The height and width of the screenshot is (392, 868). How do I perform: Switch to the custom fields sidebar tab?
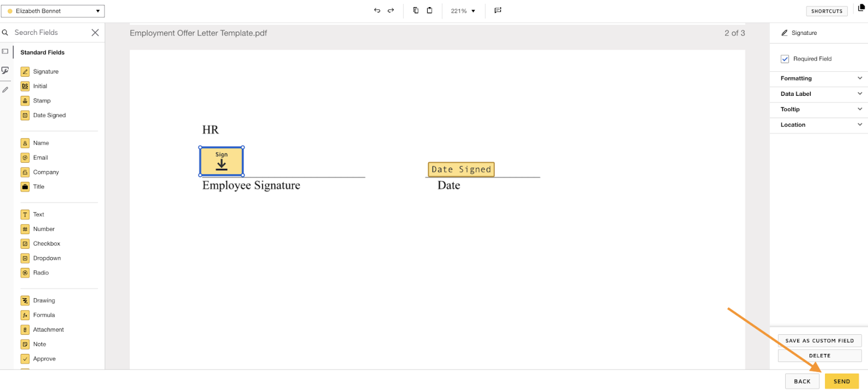click(x=5, y=71)
